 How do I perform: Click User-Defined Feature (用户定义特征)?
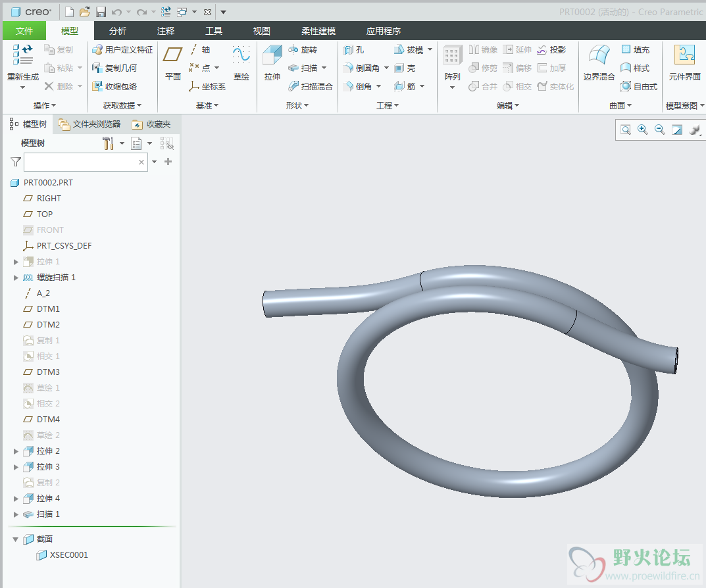point(122,49)
